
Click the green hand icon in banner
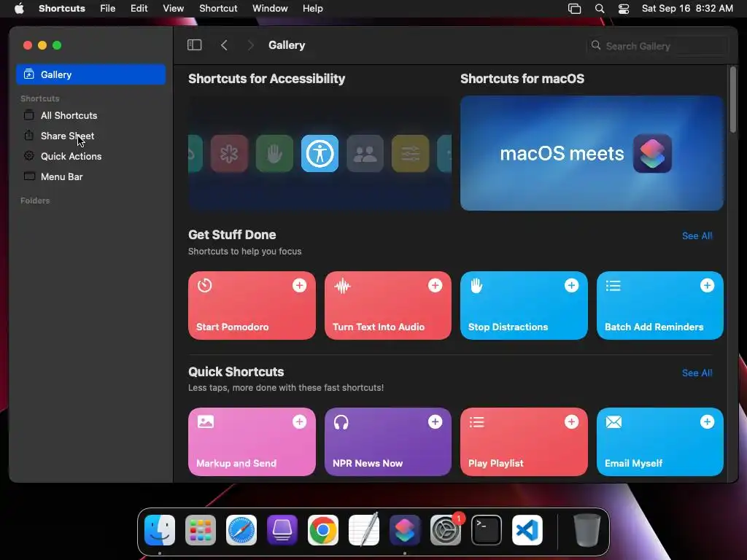click(x=274, y=153)
